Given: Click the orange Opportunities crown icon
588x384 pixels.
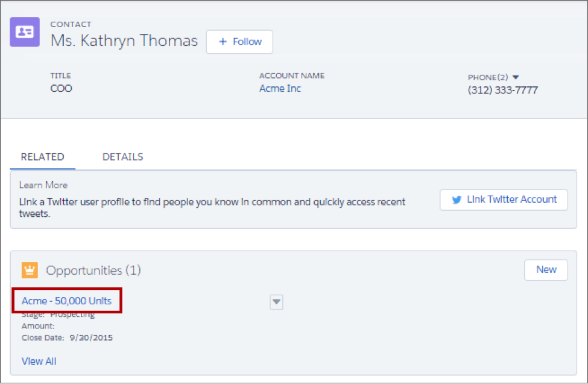Looking at the screenshot, I should coord(30,270).
